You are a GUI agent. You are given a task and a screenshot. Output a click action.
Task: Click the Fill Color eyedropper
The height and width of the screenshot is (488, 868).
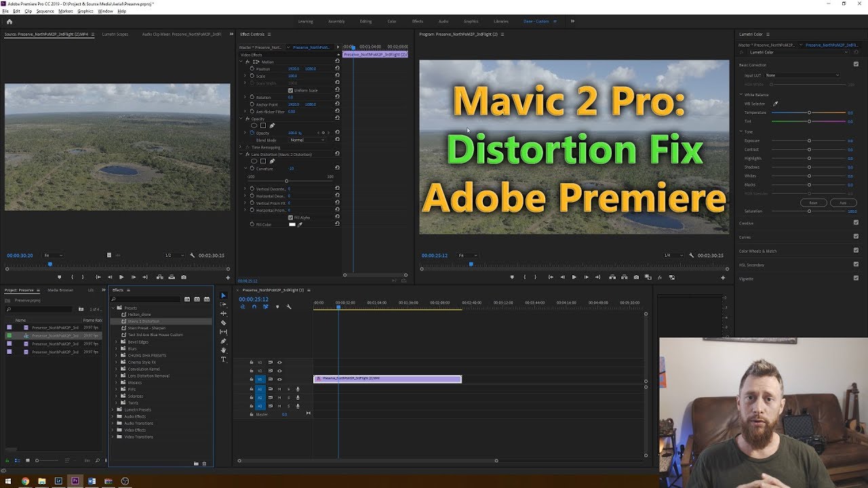point(300,224)
